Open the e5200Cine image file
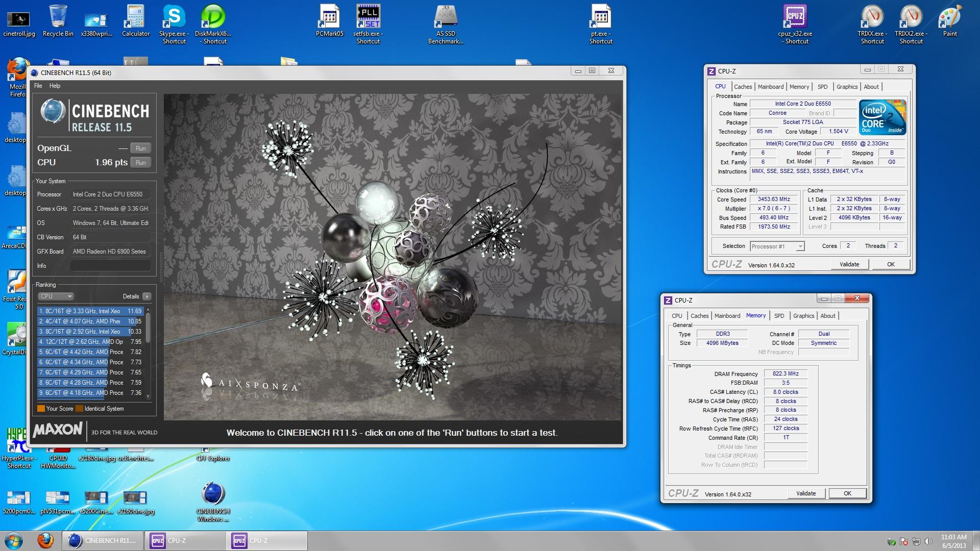Viewport: 980px width, 551px height. click(96, 502)
